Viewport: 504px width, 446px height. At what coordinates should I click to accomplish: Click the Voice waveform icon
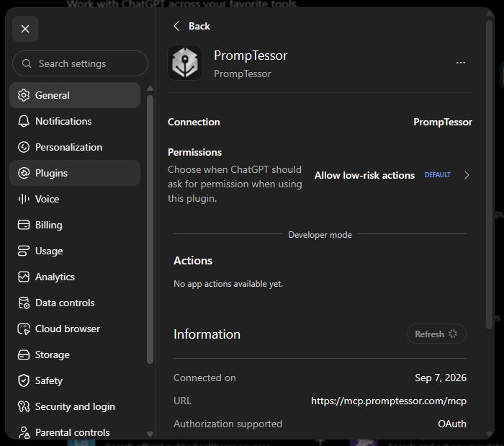[x=24, y=199]
